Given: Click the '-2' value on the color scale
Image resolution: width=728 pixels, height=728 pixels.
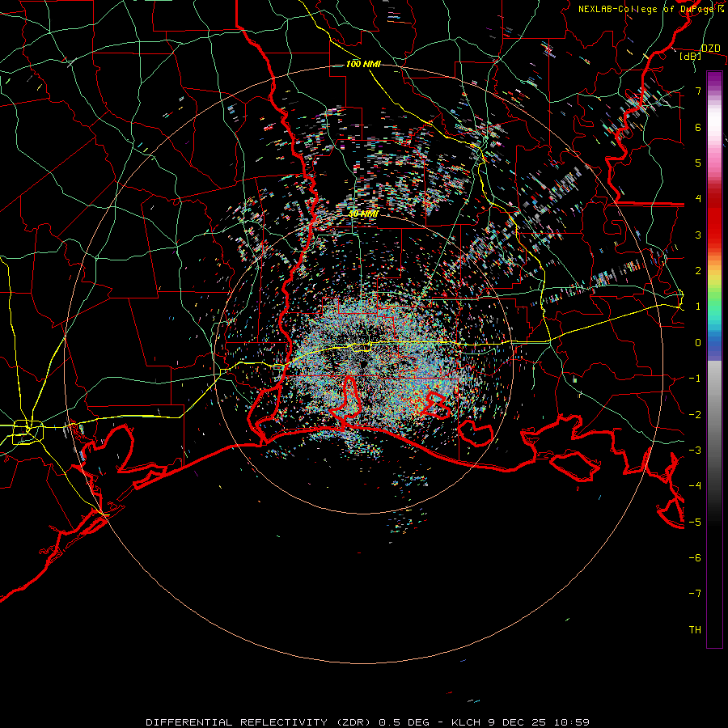Looking at the screenshot, I should click(695, 414).
